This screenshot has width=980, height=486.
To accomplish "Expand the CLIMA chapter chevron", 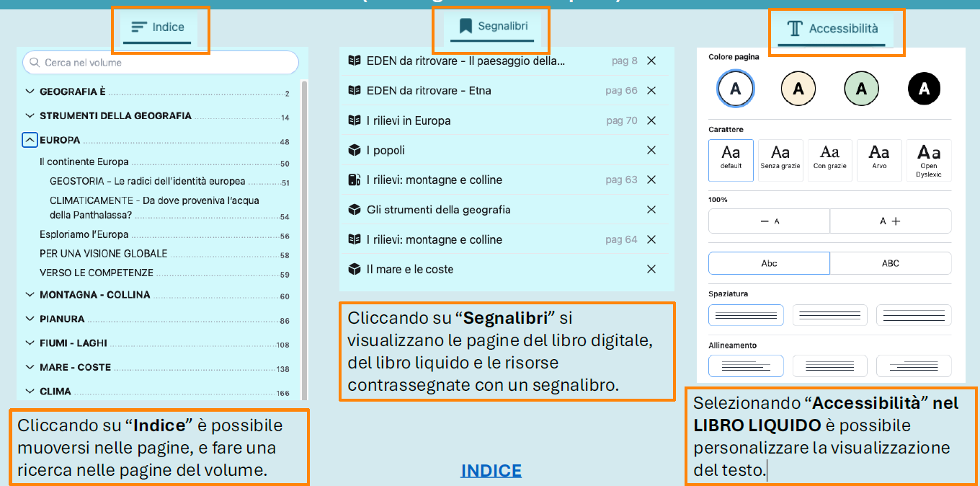I will point(30,392).
